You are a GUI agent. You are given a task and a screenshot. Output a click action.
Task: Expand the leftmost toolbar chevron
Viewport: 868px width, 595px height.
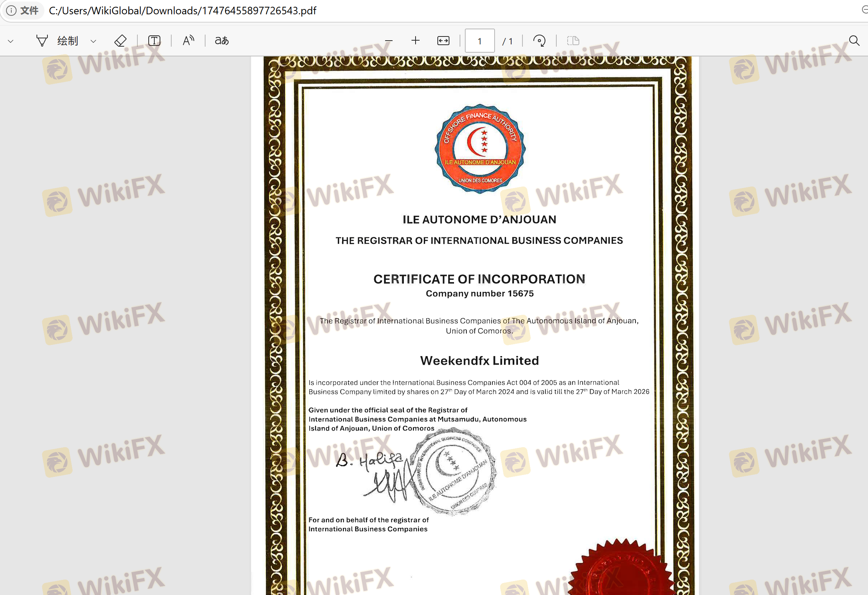(11, 41)
